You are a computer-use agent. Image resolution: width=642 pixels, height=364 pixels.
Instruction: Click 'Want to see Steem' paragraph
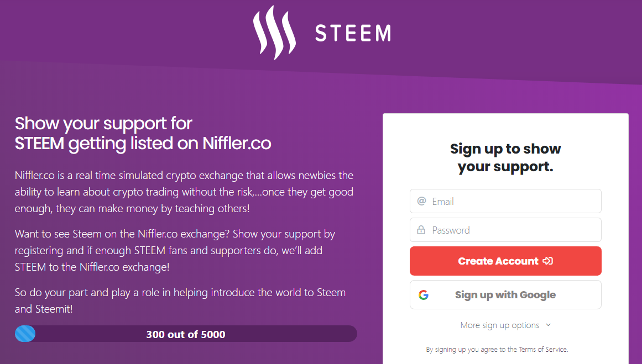175,250
